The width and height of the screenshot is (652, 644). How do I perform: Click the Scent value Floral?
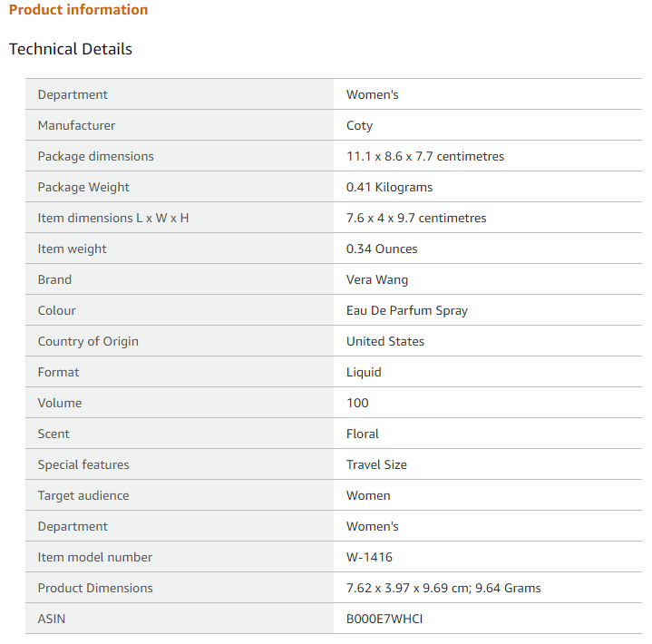point(363,434)
